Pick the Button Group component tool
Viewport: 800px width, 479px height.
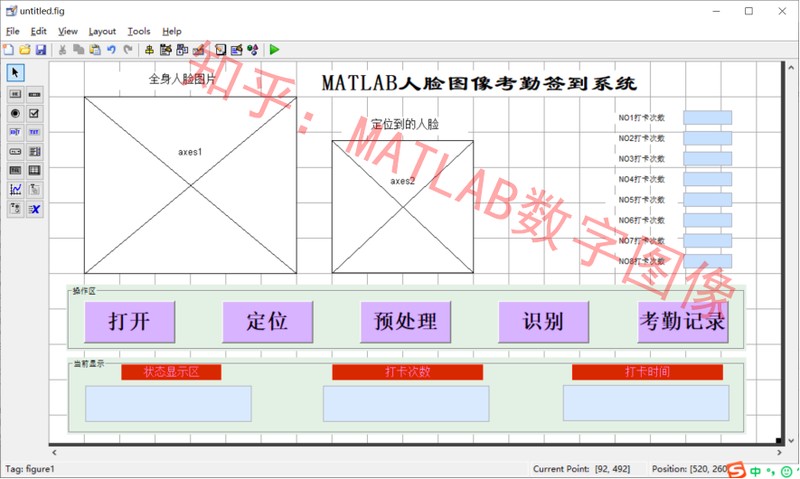pos(15,209)
